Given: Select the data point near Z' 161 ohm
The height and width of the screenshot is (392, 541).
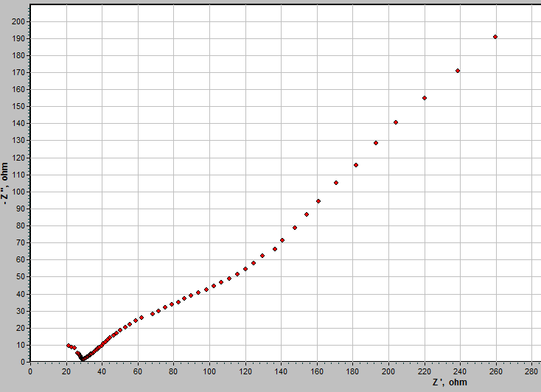Looking at the screenshot, I should click(x=318, y=201).
